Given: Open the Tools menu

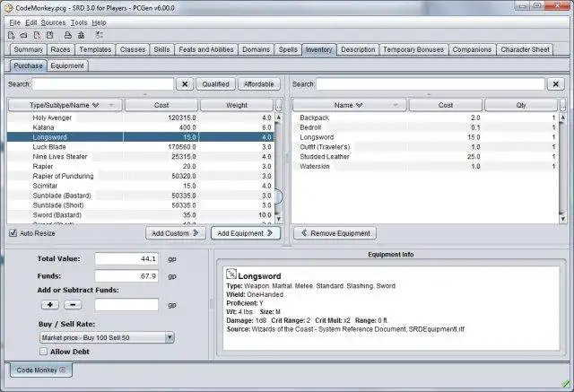Looking at the screenshot, I should click(x=79, y=22).
